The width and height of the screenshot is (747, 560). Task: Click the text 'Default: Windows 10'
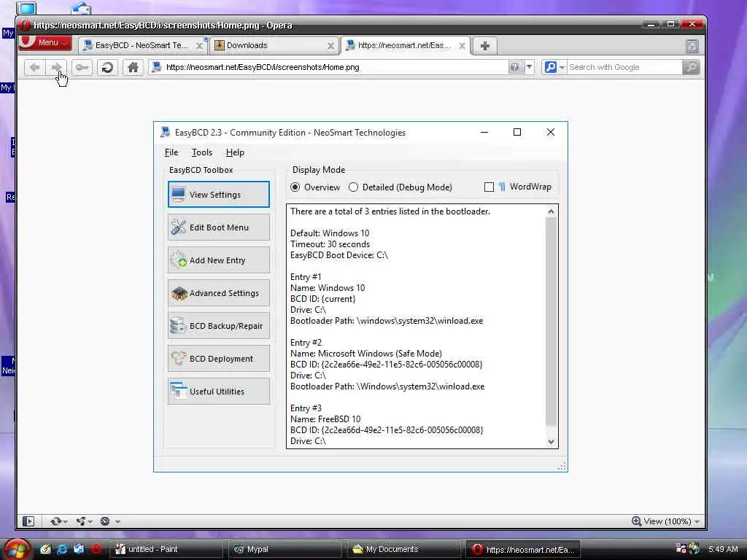point(330,233)
